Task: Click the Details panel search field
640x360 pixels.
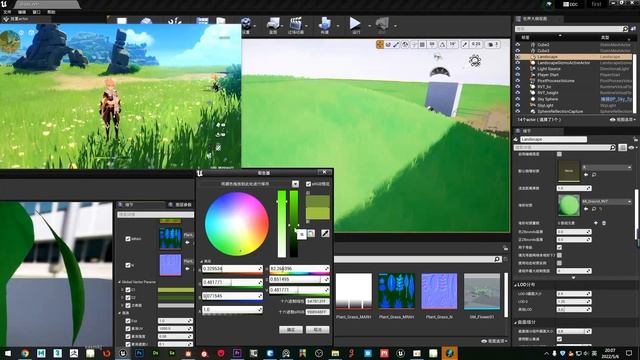Action: tap(564, 147)
